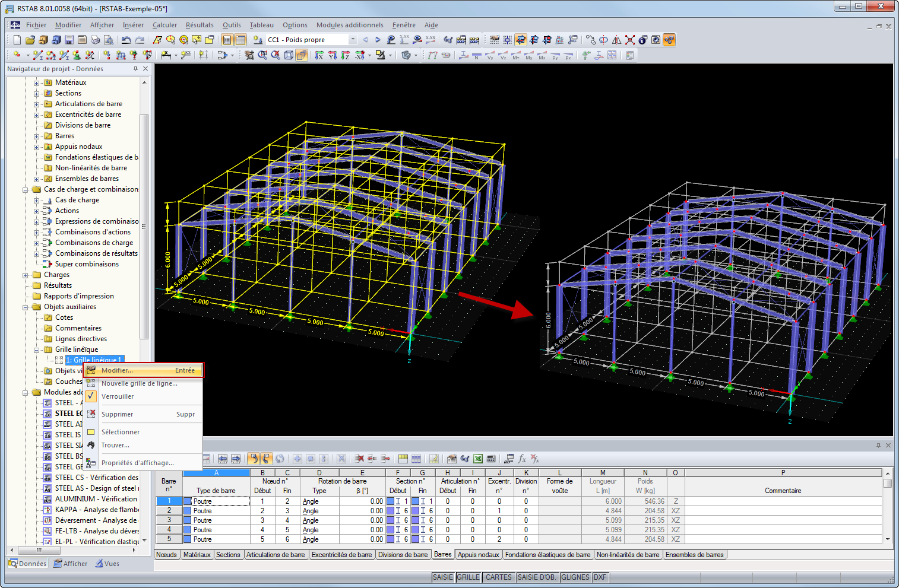
Task: Click the blue color swatch in row 1 type column
Action: 188,501
